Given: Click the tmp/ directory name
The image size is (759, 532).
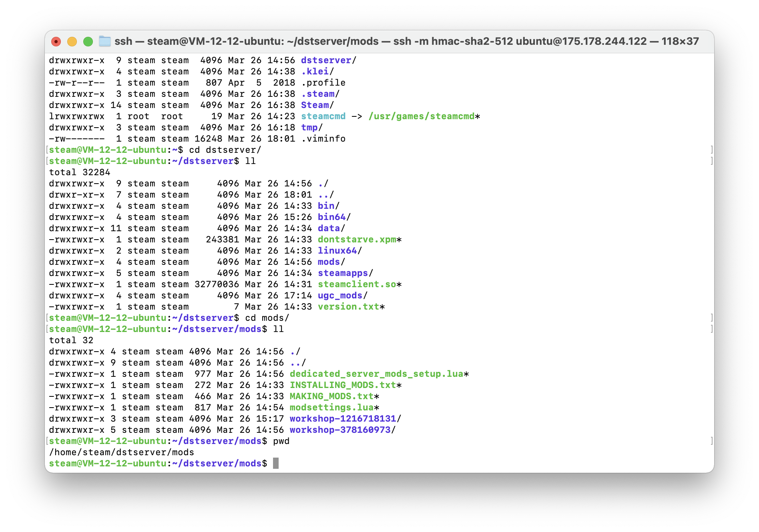Looking at the screenshot, I should [312, 128].
